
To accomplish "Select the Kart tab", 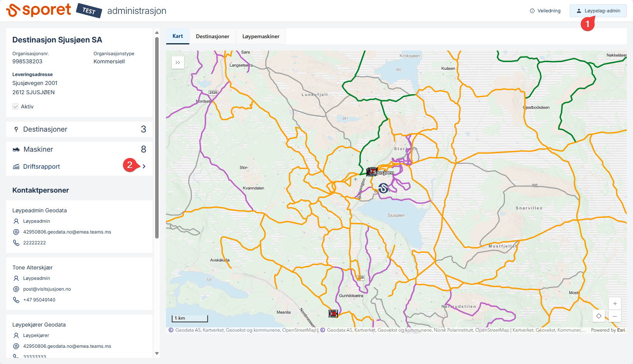I will point(178,36).
